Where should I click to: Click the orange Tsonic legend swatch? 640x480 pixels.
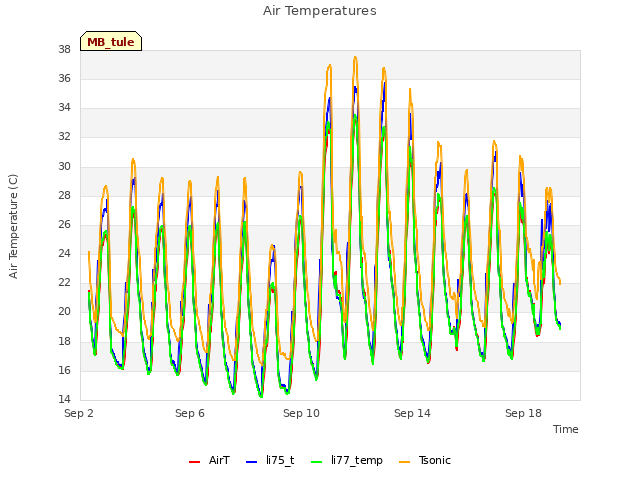[404, 462]
